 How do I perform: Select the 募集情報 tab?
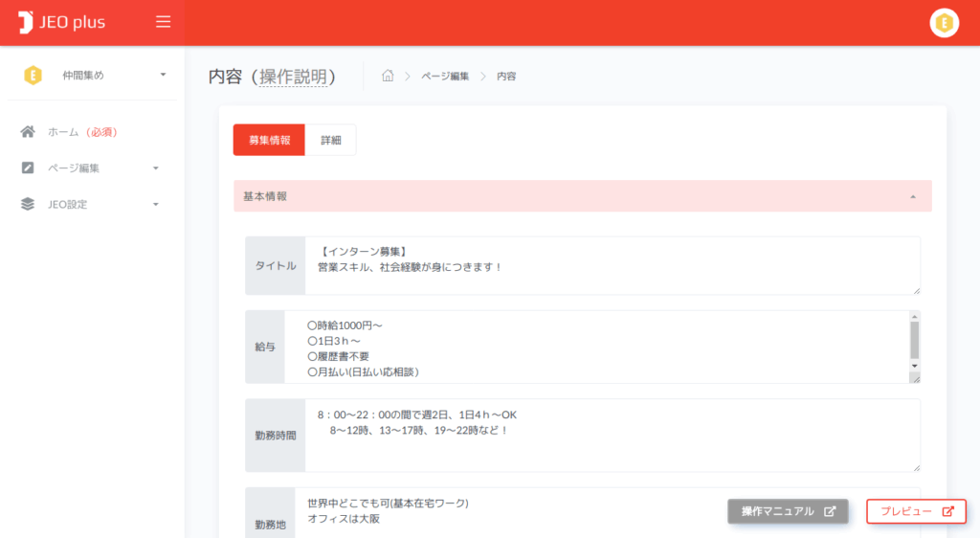click(269, 140)
